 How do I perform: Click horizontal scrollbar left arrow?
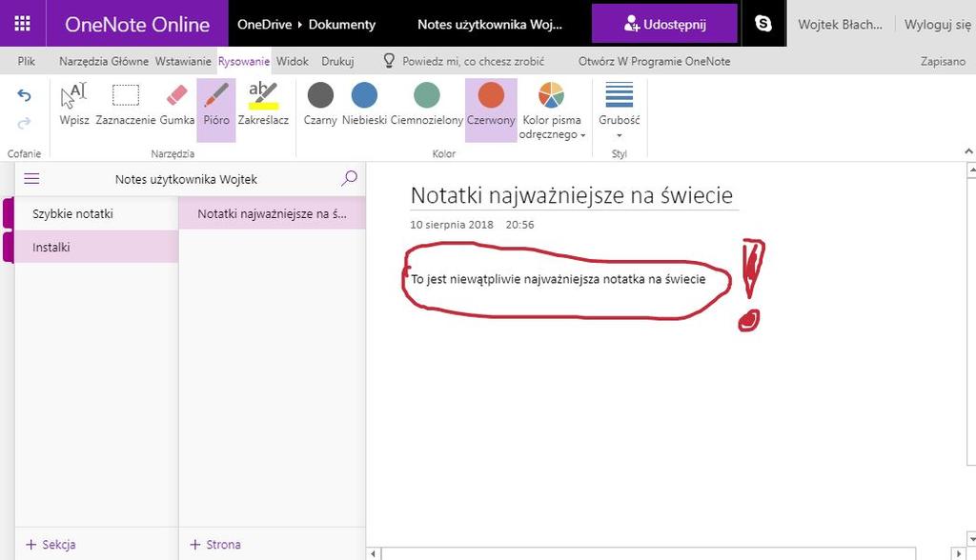tap(373, 553)
